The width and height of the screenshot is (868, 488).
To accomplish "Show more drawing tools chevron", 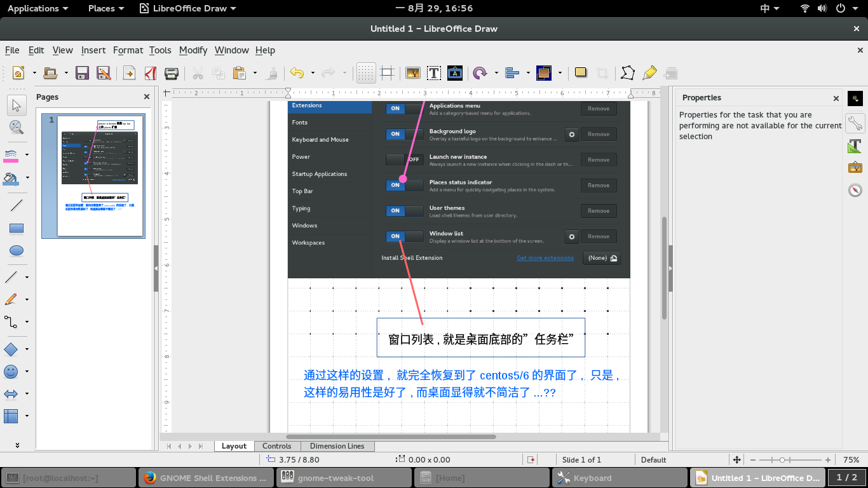I will click(17, 445).
